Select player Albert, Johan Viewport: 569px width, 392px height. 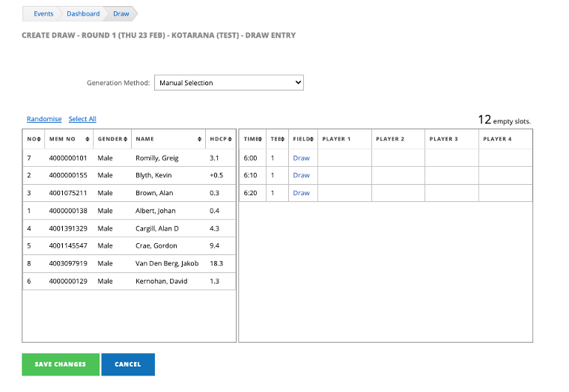pos(130,211)
